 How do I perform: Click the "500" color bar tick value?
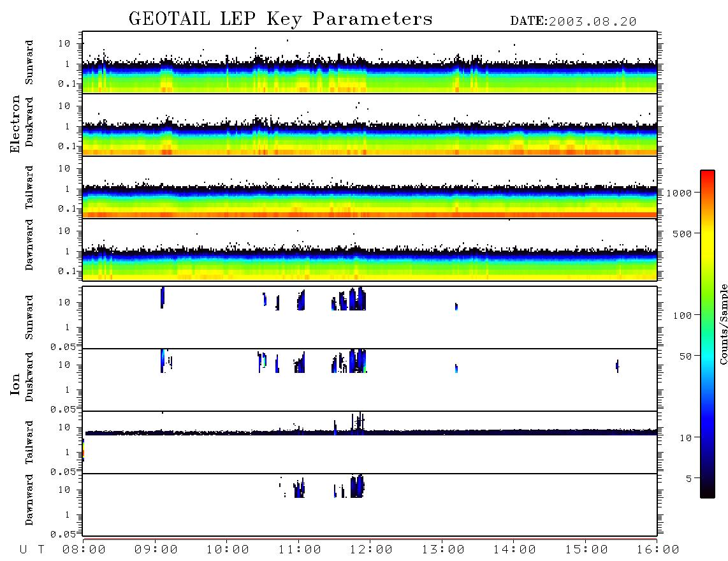(683, 233)
